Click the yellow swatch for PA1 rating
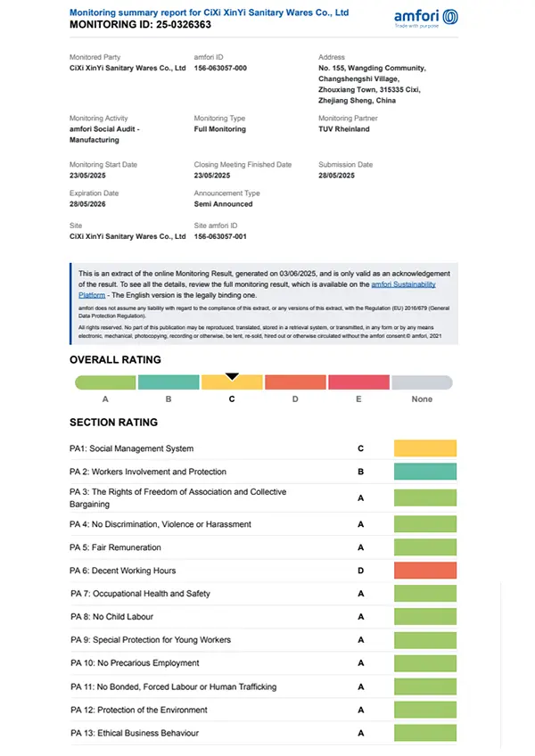Viewport: 535px width, 756px height. click(x=425, y=448)
